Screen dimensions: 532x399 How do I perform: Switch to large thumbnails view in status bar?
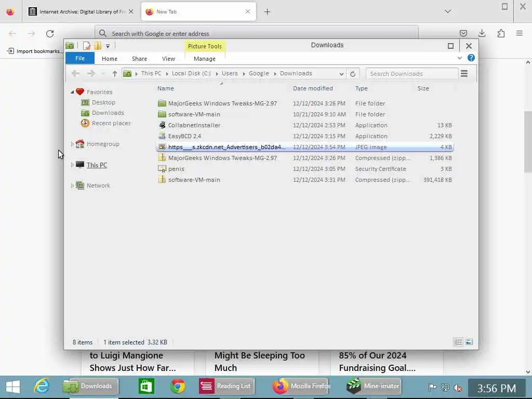(x=469, y=342)
